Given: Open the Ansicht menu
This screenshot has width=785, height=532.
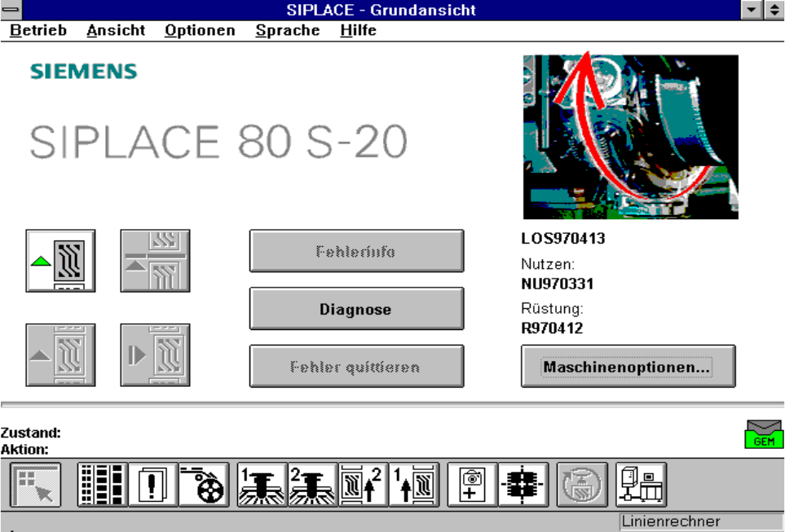Looking at the screenshot, I should click(116, 30).
